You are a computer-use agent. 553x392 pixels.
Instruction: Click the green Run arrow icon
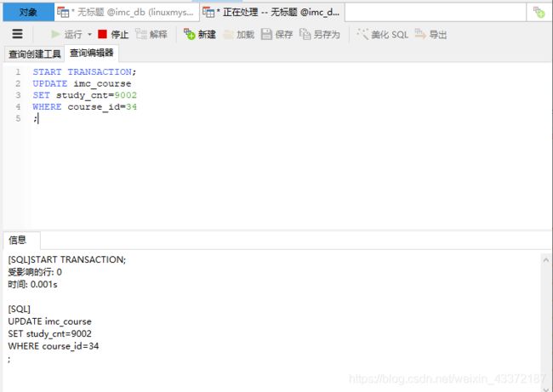[x=55, y=34]
